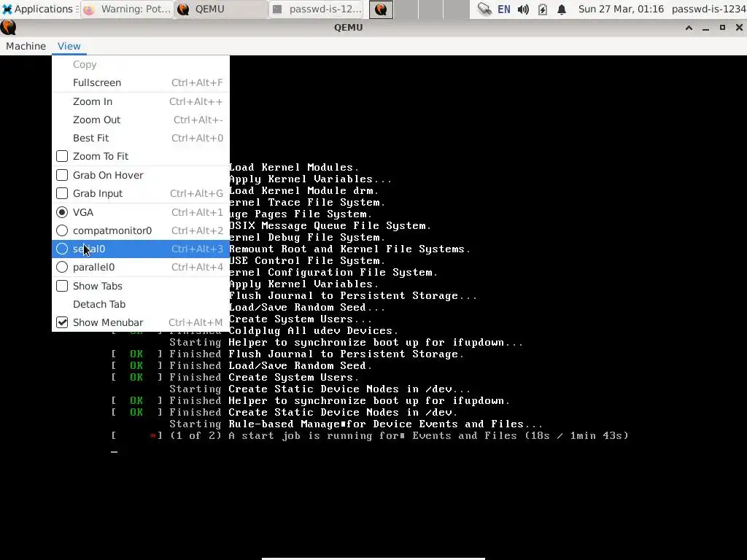Viewport: 747px width, 560px height.
Task: Click 'Starting Rule-based Manage' console line
Action: pyautogui.click(x=356, y=424)
